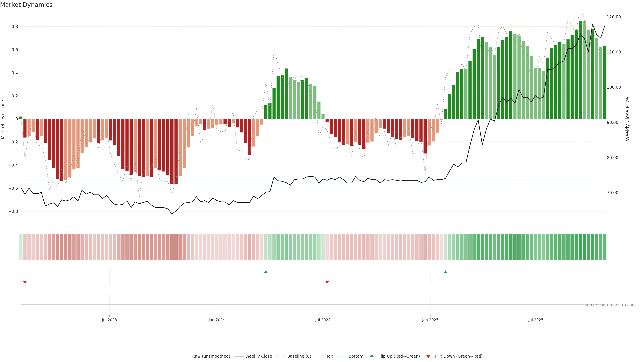Click the red flip-down marker near Jul 2024

point(327,282)
